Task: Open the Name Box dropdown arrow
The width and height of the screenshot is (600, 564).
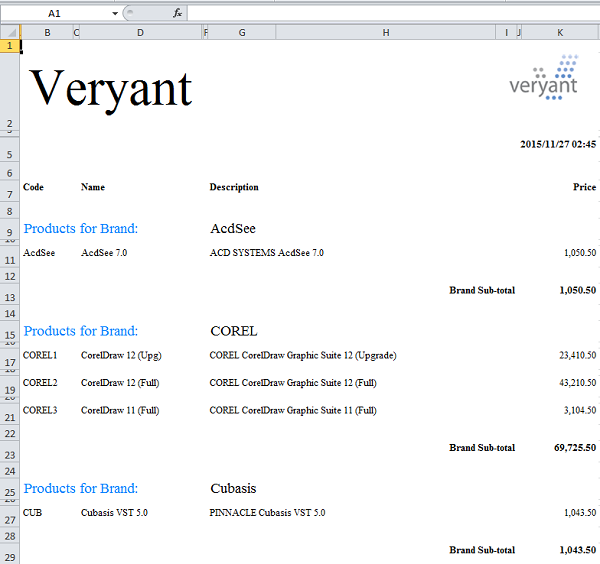Action: pos(115,14)
